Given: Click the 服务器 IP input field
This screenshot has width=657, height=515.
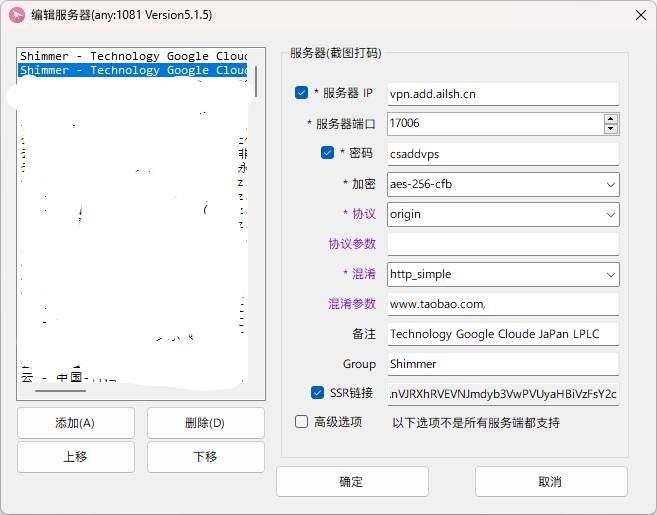Looking at the screenshot, I should 502,93.
